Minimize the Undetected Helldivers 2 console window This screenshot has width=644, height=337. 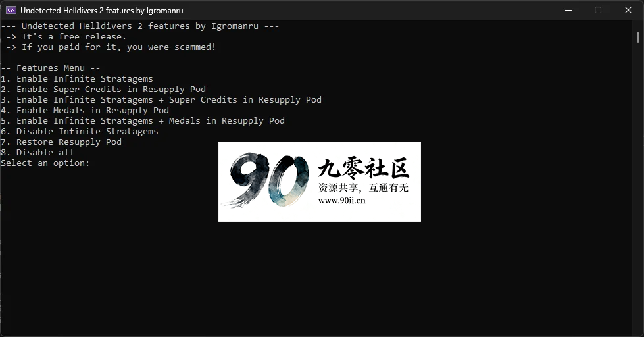tap(568, 10)
